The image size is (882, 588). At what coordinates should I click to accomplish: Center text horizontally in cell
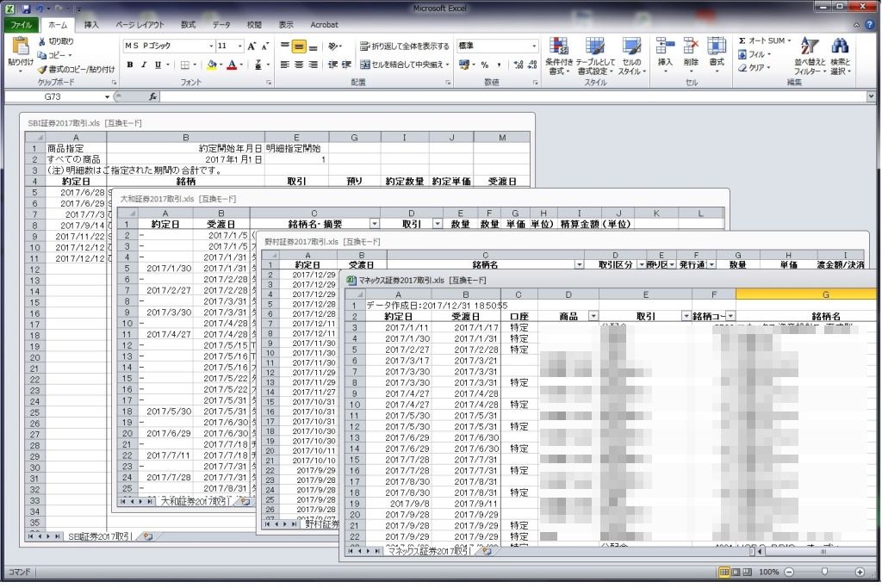pyautogui.click(x=299, y=65)
